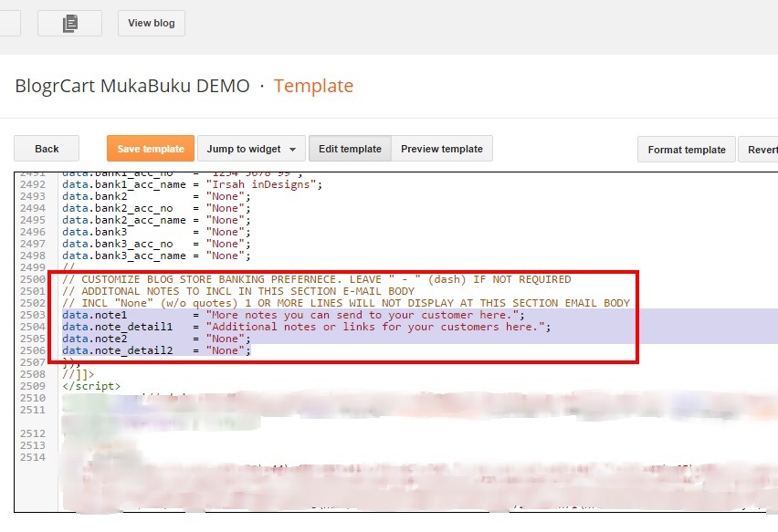
Task: Click line number 2514 in gutter
Action: pos(33,457)
